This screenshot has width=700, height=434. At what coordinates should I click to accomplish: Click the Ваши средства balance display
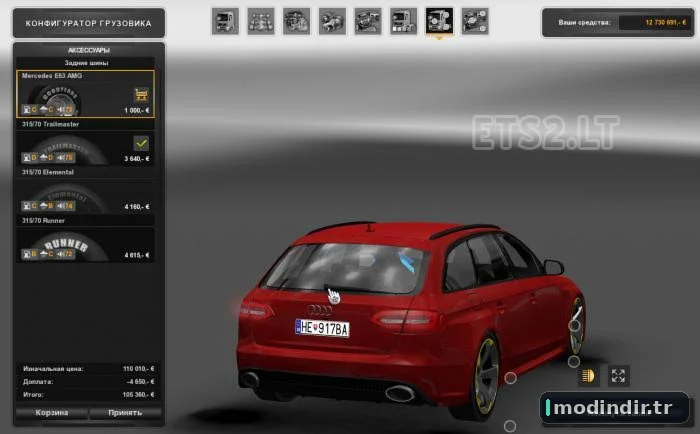coord(618,22)
